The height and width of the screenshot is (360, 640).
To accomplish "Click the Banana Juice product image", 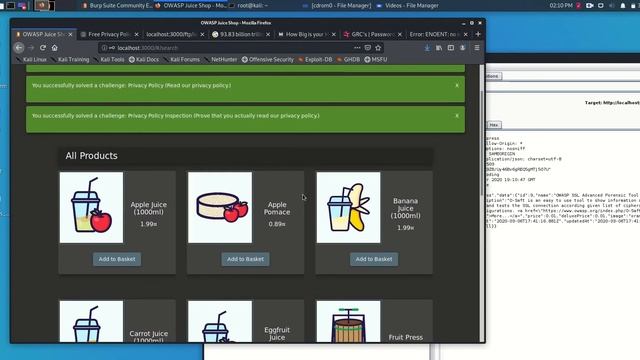I will click(x=348, y=207).
